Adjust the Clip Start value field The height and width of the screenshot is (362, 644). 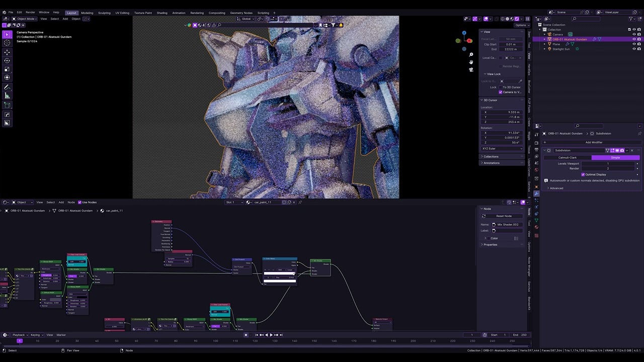(511, 44)
